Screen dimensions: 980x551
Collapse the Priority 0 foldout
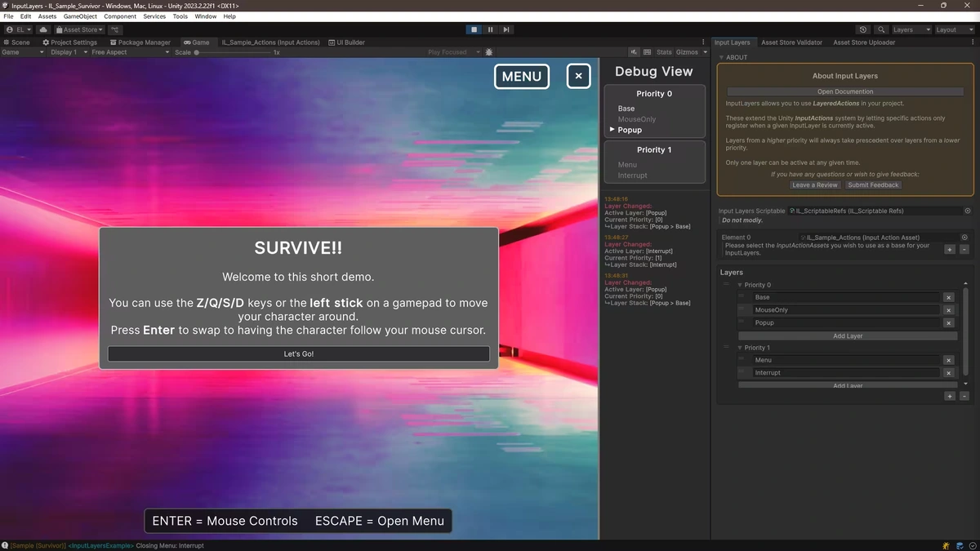(740, 285)
